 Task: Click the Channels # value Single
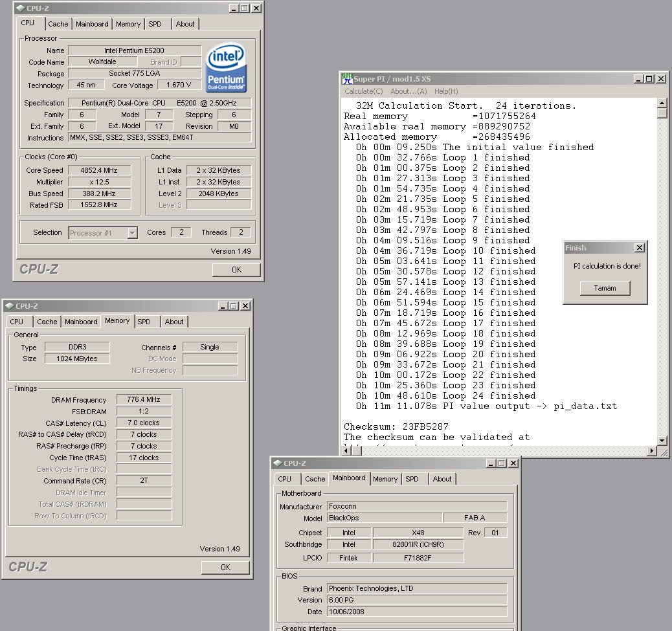pos(210,347)
